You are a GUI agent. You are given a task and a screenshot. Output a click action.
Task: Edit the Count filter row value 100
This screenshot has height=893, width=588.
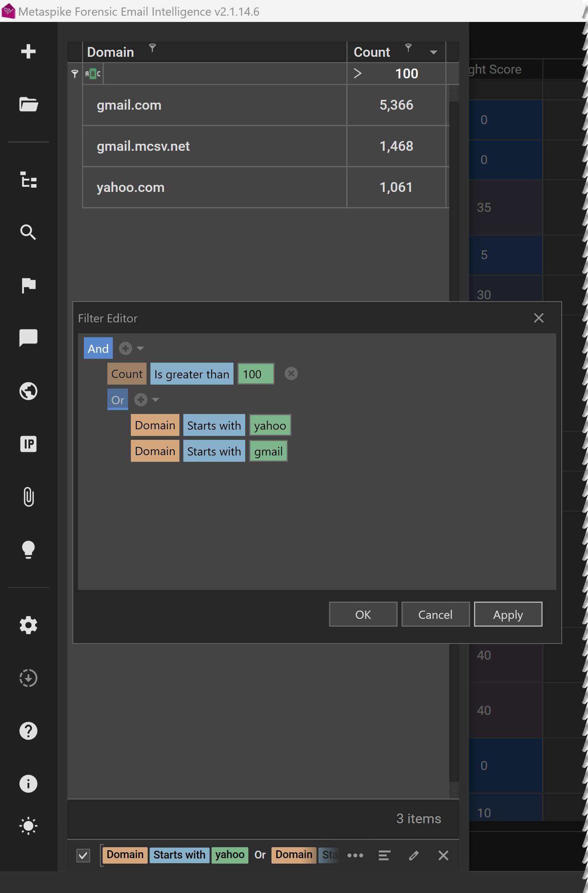(406, 74)
